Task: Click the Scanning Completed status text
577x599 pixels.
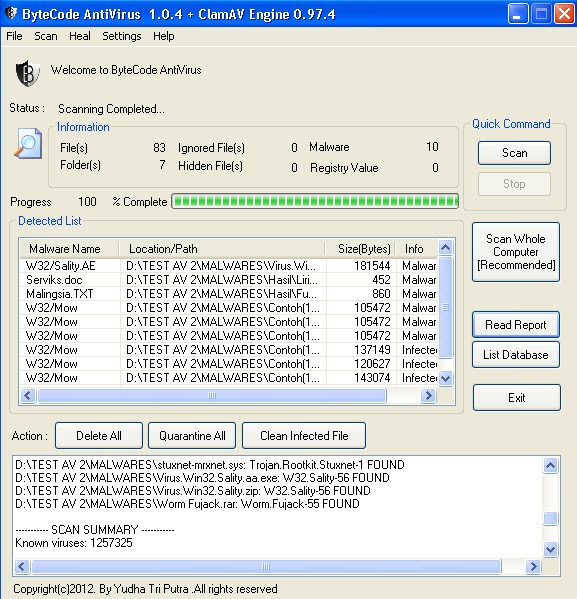Action: click(111, 109)
